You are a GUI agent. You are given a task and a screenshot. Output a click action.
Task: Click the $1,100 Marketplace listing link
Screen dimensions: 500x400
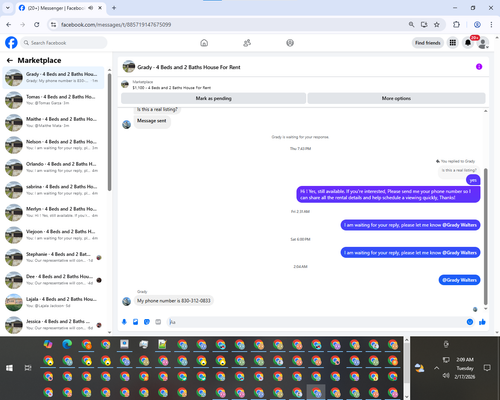click(x=172, y=88)
